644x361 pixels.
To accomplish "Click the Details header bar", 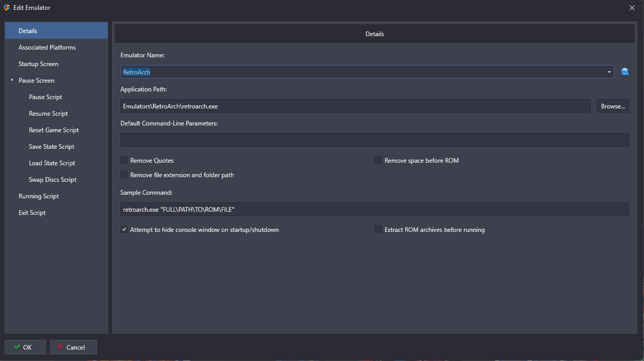I will [375, 34].
